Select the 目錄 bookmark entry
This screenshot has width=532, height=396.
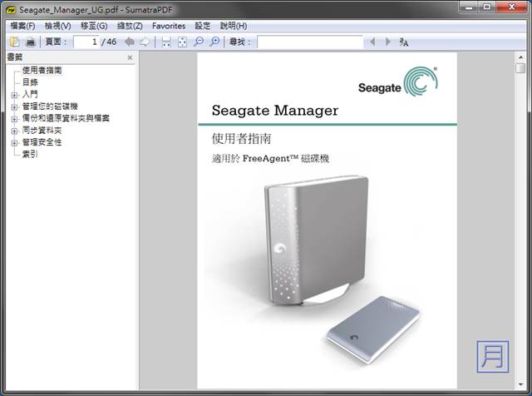(x=30, y=82)
